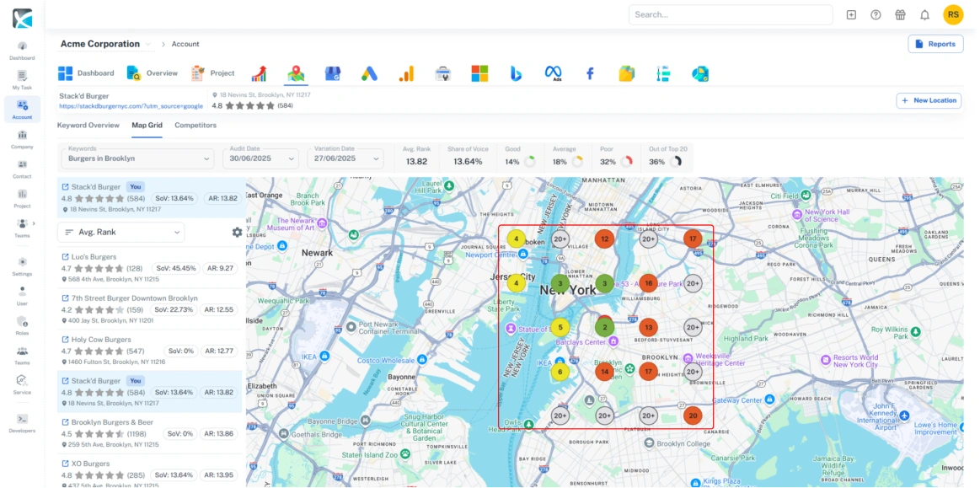Open the Google Business Profile storefront icon
The image size is (980, 488).
(333, 73)
